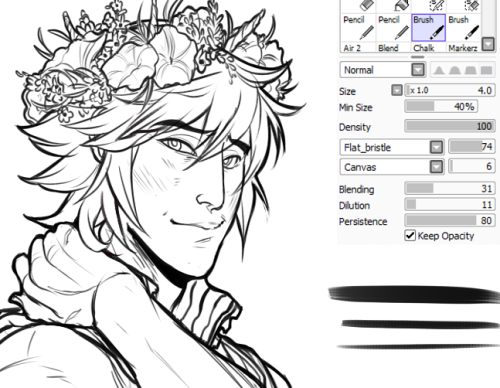This screenshot has height=388, width=500.
Task: Click the tool tray divider handle
Action: coord(417,57)
